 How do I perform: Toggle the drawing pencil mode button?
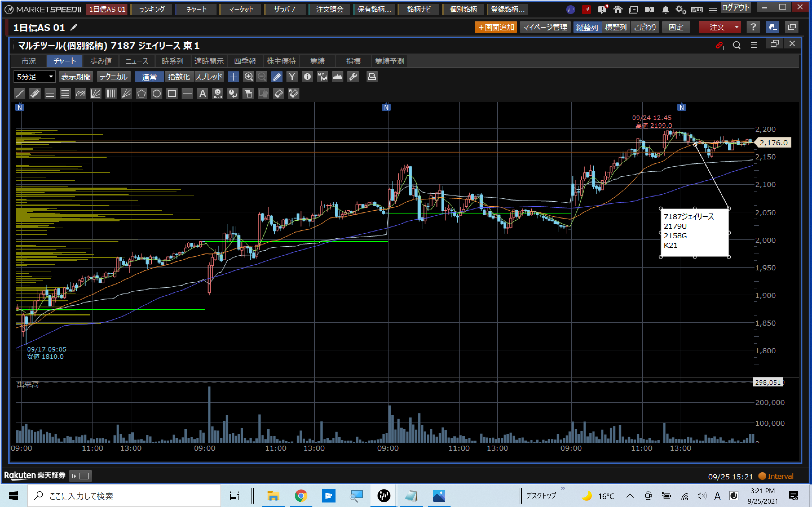[277, 77]
